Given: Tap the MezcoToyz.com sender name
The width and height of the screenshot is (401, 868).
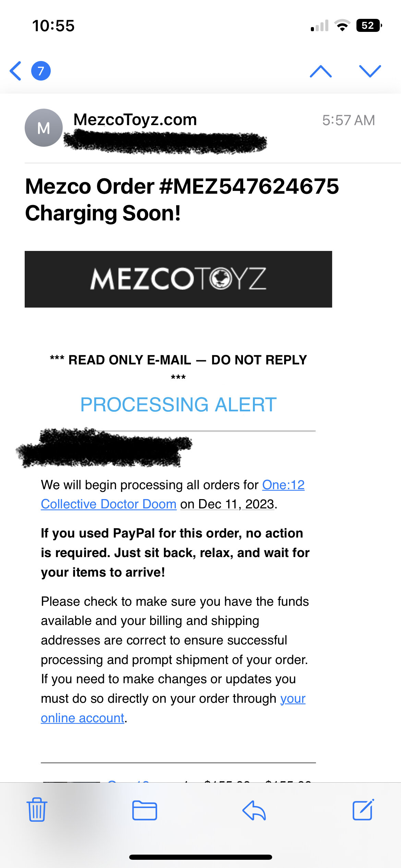Looking at the screenshot, I should click(135, 120).
